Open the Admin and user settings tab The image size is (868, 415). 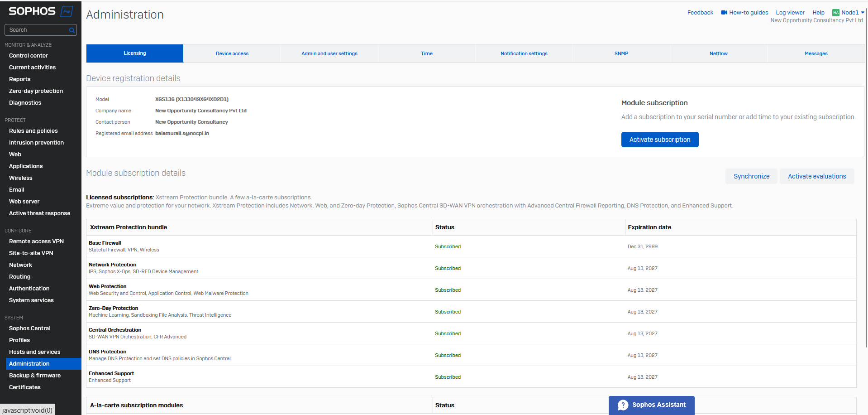pos(329,53)
